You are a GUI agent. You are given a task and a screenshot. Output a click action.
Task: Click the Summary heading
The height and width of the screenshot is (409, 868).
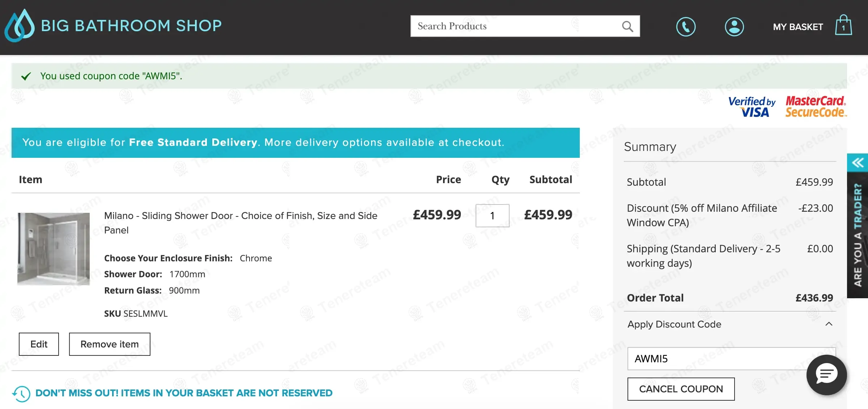650,147
